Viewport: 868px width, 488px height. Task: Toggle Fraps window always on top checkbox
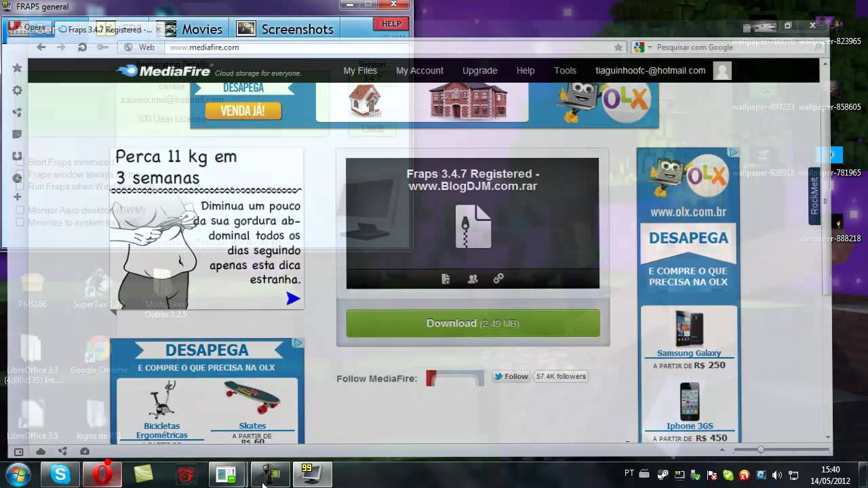(20, 175)
